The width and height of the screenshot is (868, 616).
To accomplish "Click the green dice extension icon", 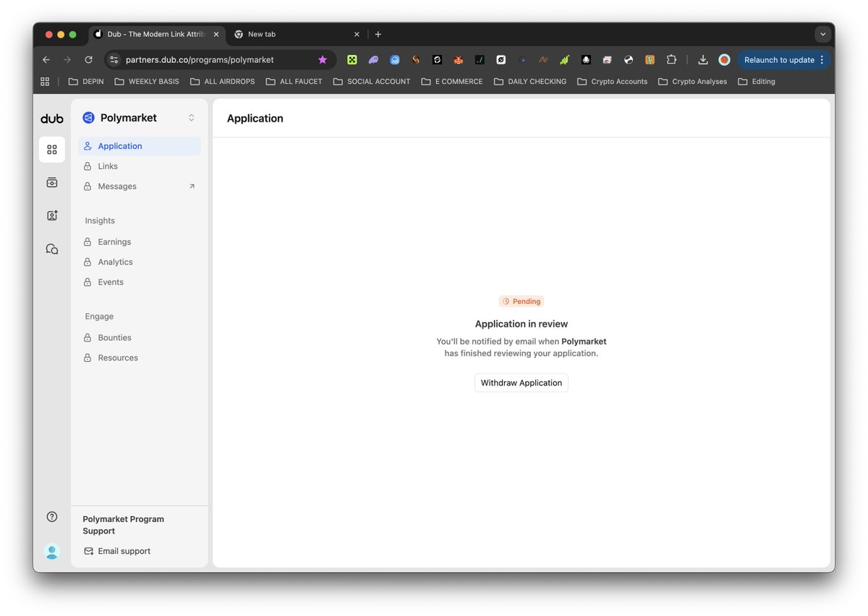I will [x=352, y=60].
